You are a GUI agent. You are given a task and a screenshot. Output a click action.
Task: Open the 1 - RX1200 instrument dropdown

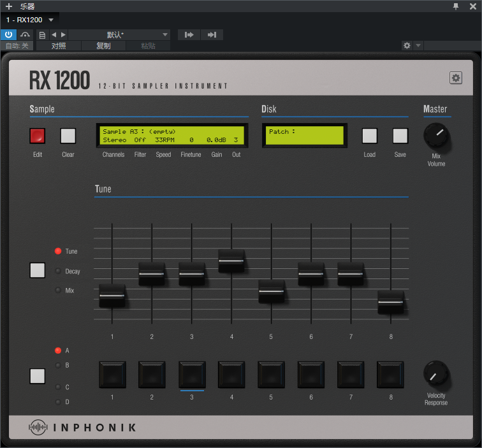click(x=30, y=20)
